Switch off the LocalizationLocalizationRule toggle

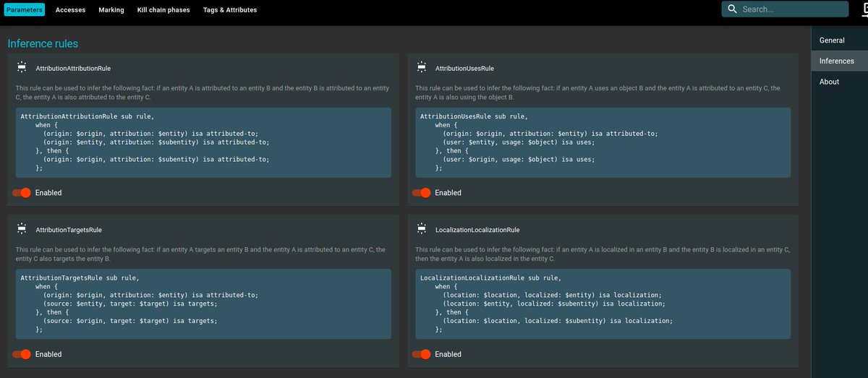(x=421, y=354)
